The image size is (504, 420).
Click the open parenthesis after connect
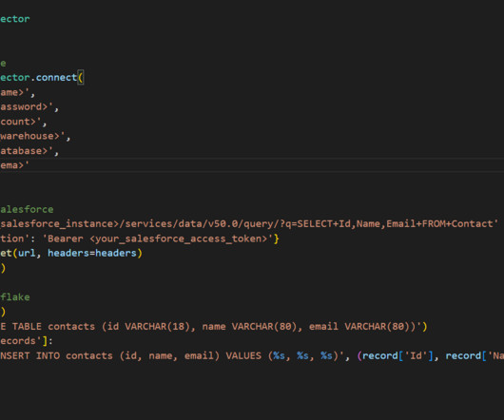pyautogui.click(x=81, y=77)
